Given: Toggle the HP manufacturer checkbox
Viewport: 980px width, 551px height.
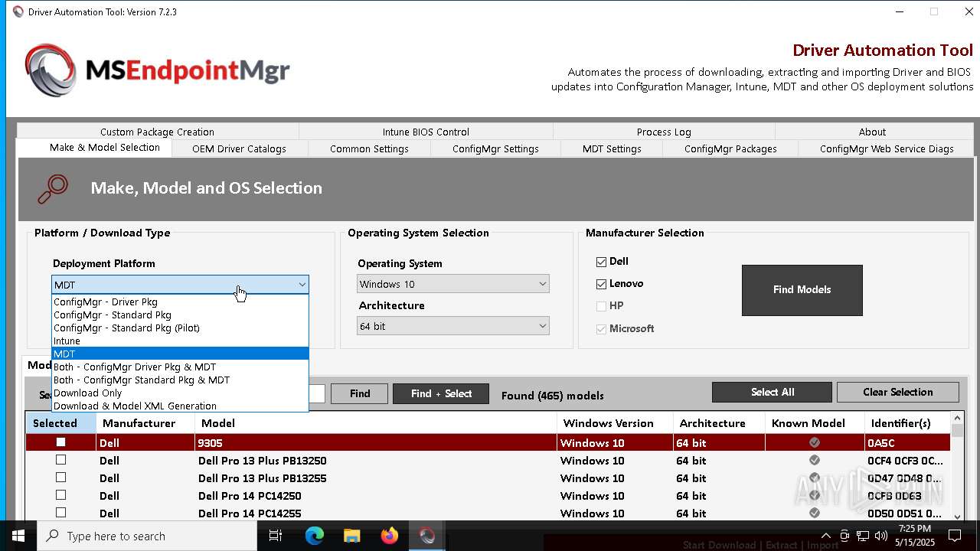Looking at the screenshot, I should pos(601,306).
